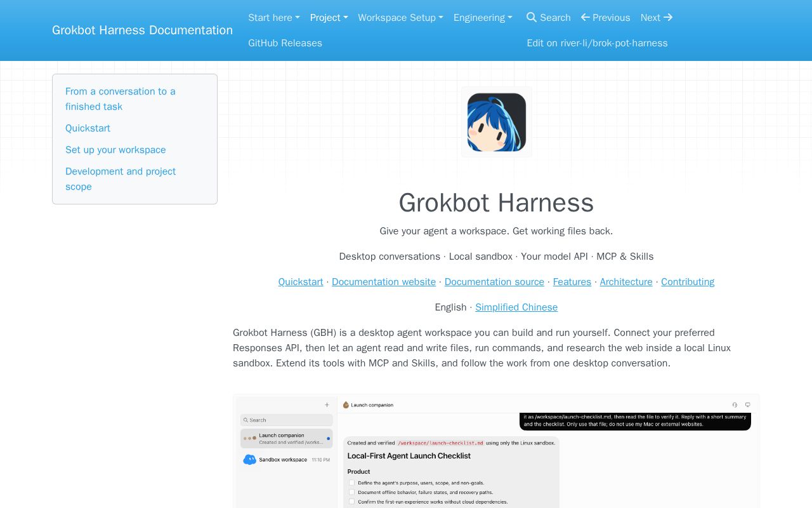The height and width of the screenshot is (508, 812).
Task: Click the 'Desktop conversations · Local sandbox' line
Action: pos(496,257)
